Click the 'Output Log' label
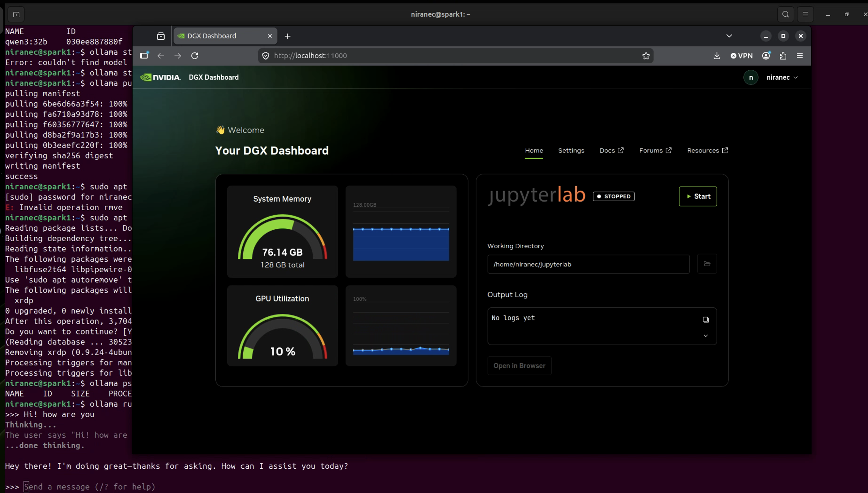Viewport: 868px width, 493px height. (x=507, y=294)
